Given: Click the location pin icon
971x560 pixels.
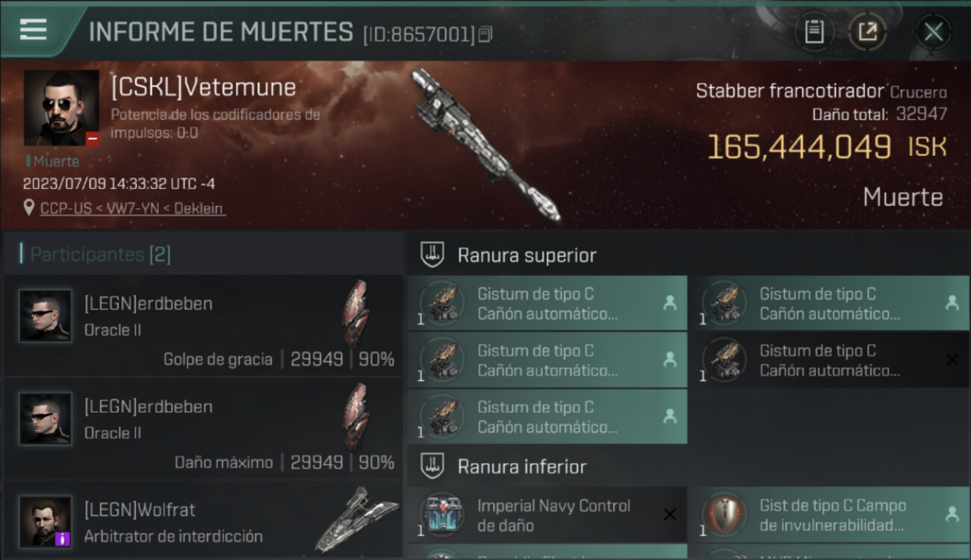Looking at the screenshot, I should (30, 208).
